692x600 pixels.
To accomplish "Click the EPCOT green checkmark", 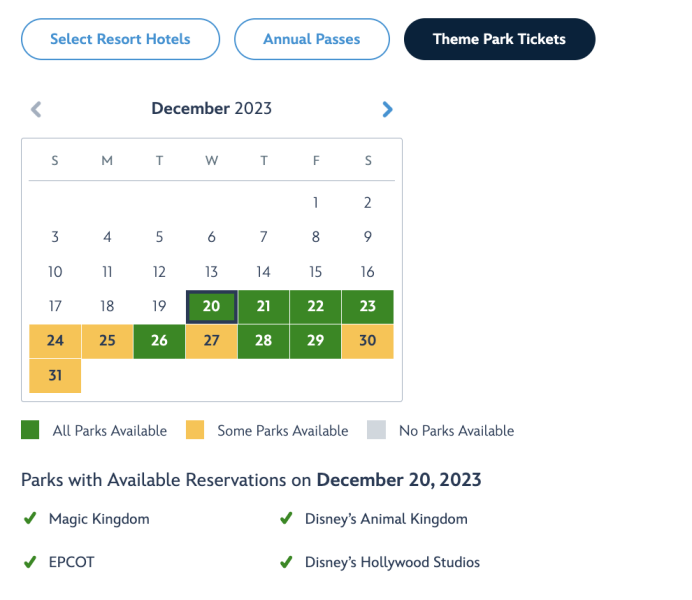I will [x=29, y=562].
